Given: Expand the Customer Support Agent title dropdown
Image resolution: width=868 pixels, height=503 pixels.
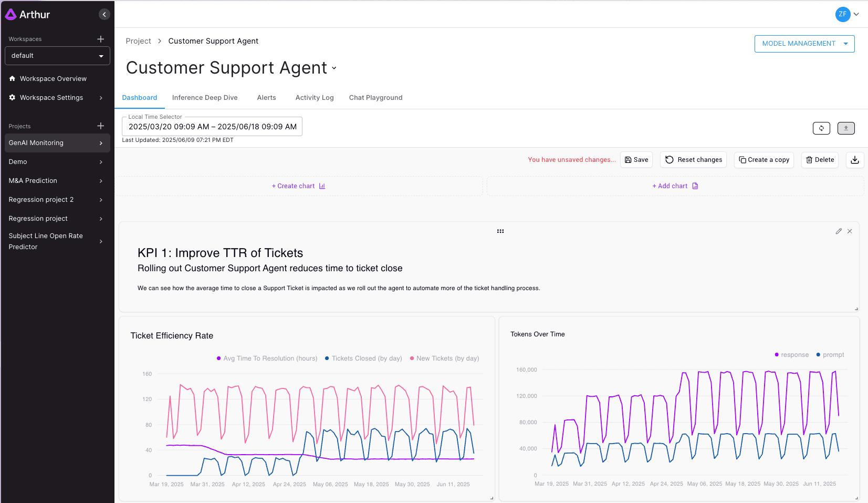Looking at the screenshot, I should tap(334, 68).
